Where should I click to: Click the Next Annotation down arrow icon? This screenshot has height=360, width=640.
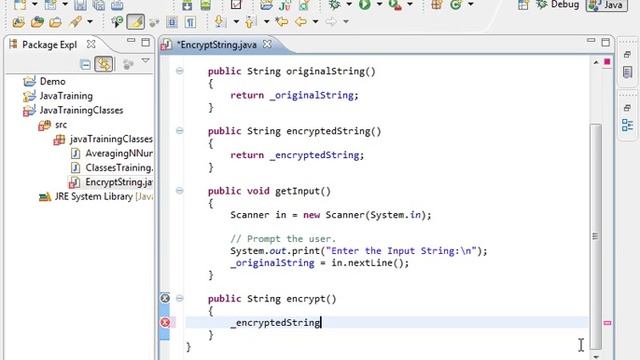click(220, 21)
